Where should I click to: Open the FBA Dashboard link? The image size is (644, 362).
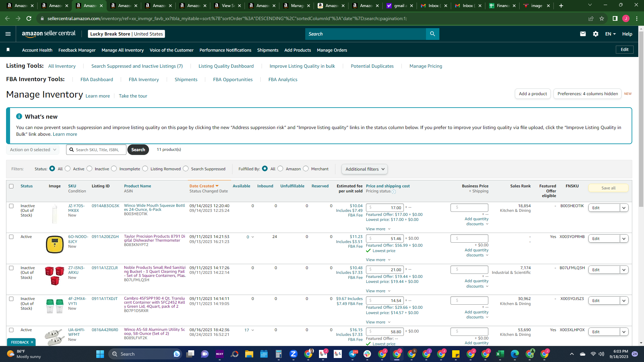coord(97,79)
